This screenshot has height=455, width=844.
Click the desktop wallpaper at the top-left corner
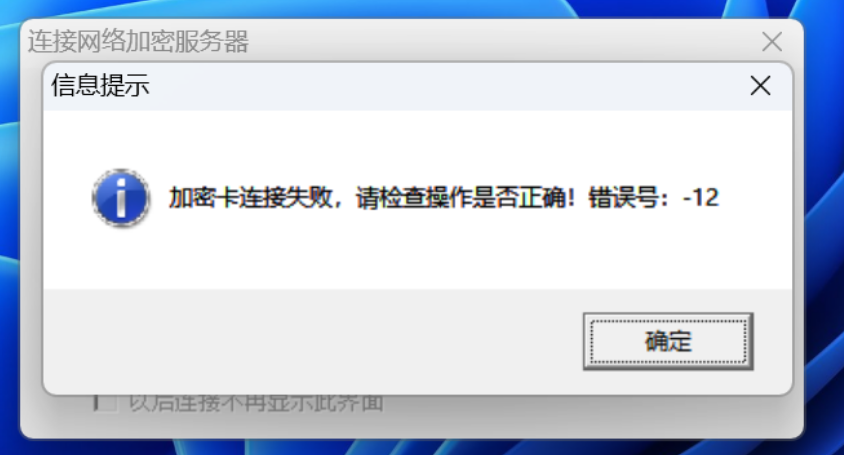click(x=10, y=11)
